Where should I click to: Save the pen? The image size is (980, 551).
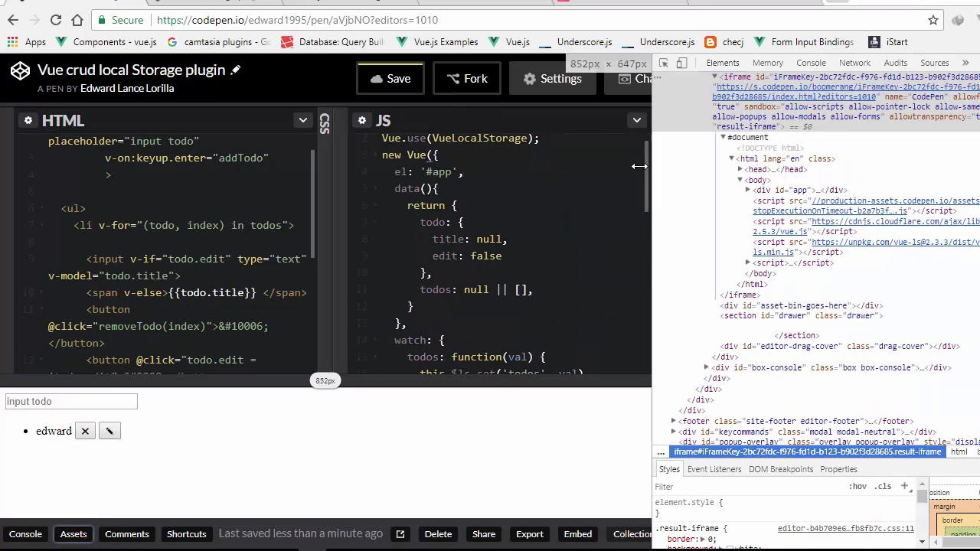[390, 79]
